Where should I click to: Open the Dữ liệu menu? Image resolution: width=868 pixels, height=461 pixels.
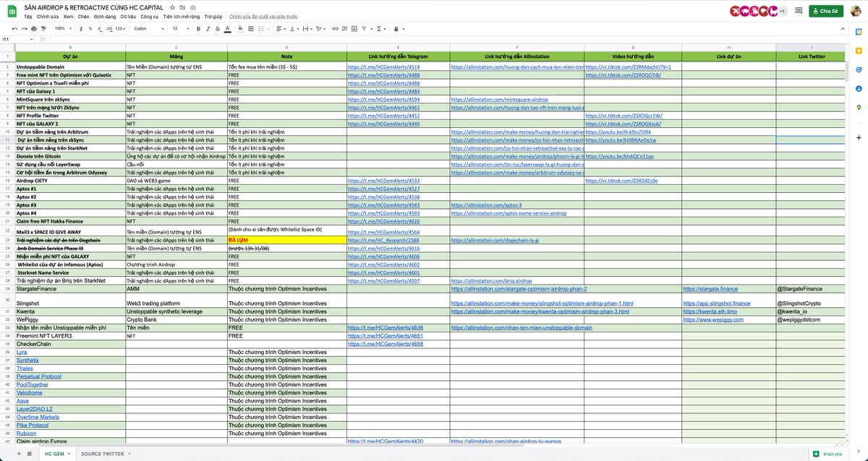tap(128, 15)
